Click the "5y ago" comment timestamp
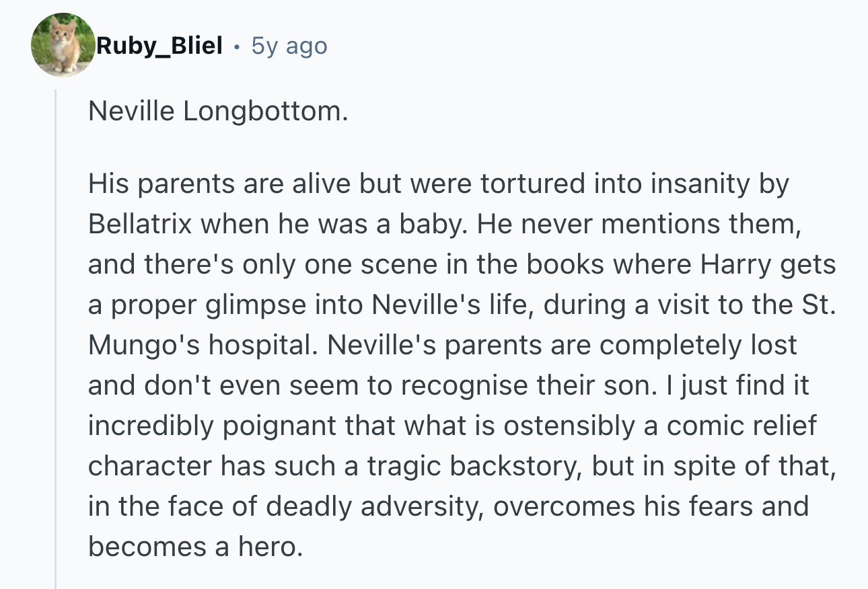The height and width of the screenshot is (589, 868). point(289,46)
